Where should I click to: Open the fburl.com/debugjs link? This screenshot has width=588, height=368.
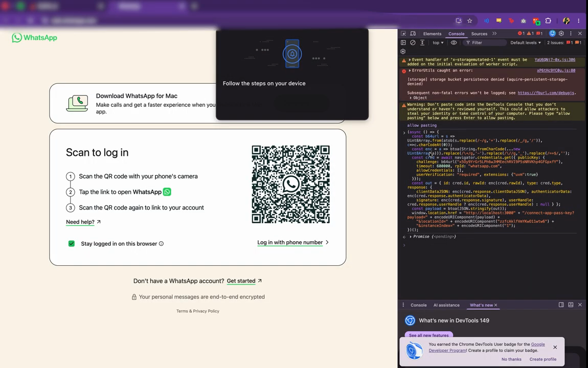pyautogui.click(x=546, y=93)
